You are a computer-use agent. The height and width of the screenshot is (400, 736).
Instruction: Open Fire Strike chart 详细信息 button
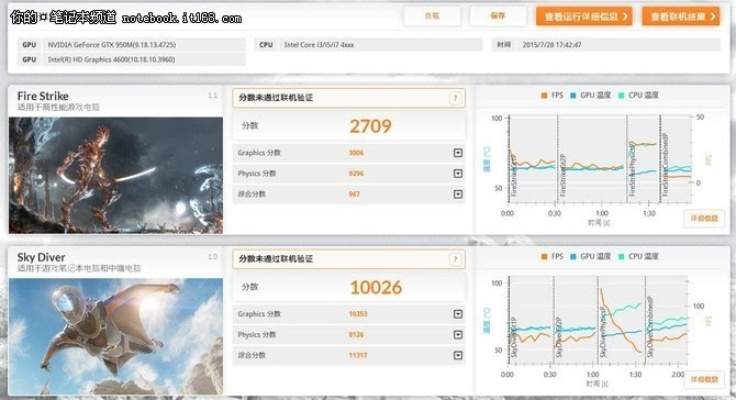[704, 218]
